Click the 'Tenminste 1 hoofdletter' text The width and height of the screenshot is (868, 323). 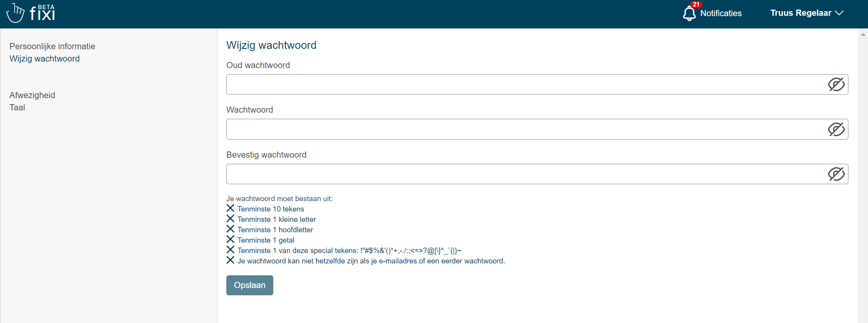(275, 230)
